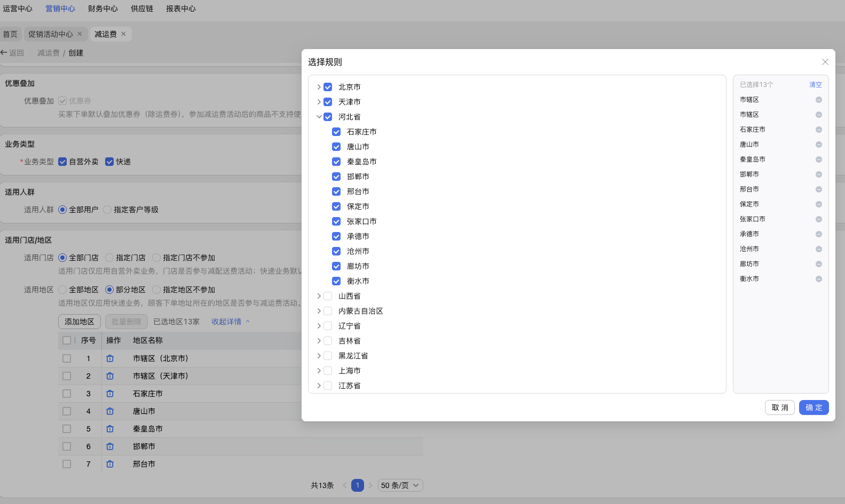Go to the next page arrow
This screenshot has height=504, width=845.
(370, 485)
